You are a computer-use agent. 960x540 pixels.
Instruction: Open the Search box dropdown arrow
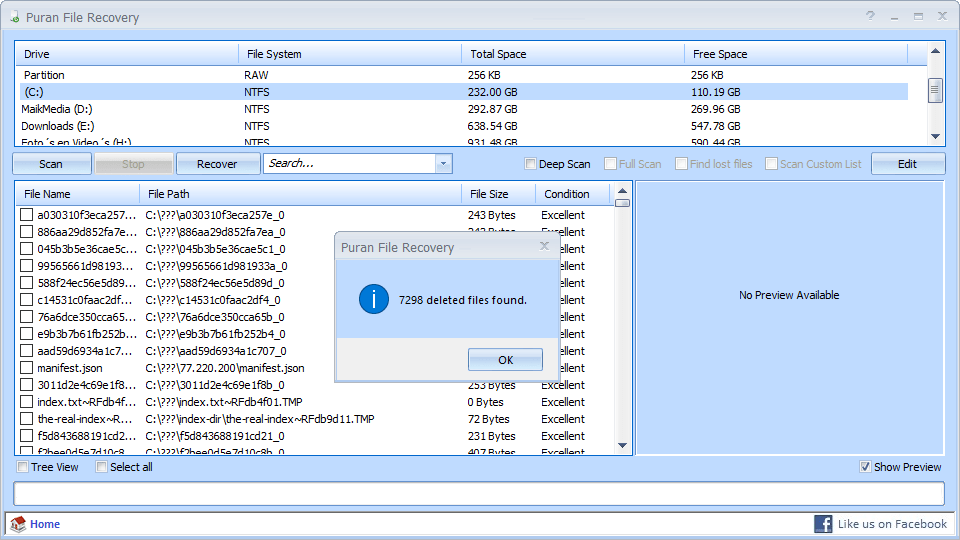click(444, 163)
